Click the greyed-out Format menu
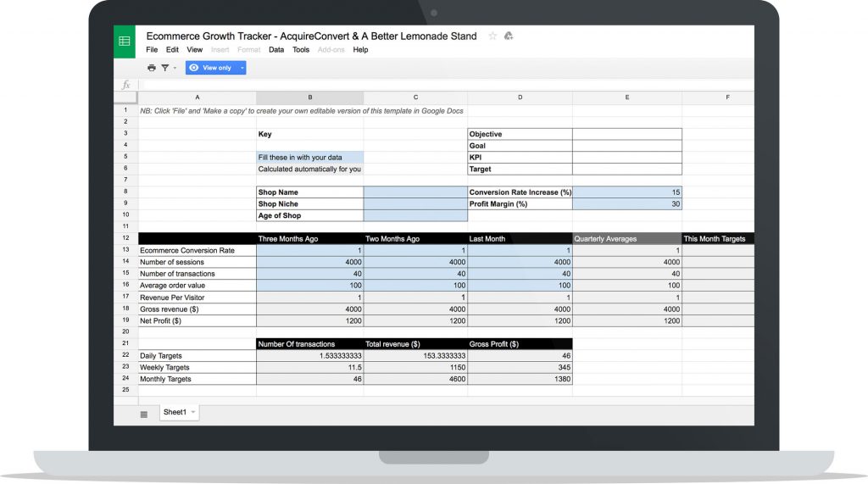This screenshot has width=868, height=484. [x=248, y=50]
